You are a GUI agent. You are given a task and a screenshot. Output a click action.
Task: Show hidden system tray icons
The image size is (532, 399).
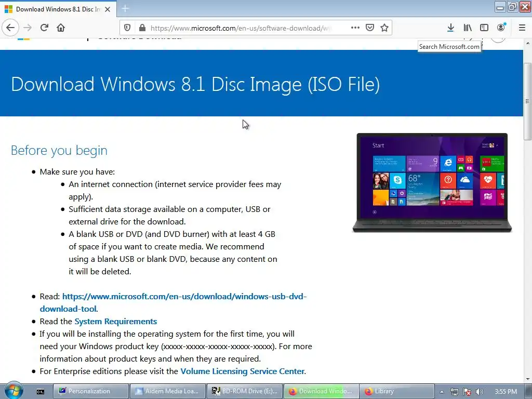(442, 392)
